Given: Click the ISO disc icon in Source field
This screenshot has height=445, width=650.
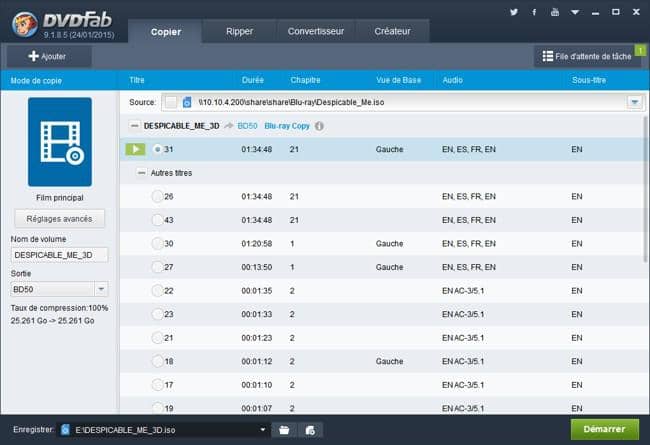Looking at the screenshot, I should 187,102.
